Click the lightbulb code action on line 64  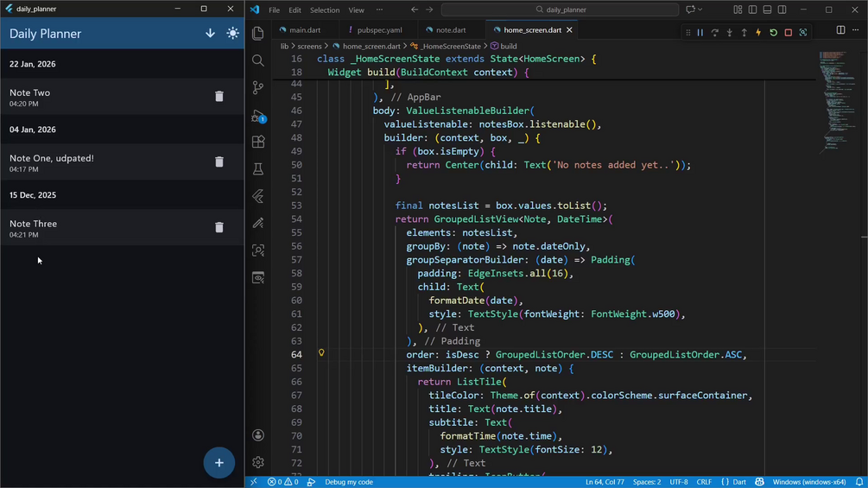[x=321, y=352]
